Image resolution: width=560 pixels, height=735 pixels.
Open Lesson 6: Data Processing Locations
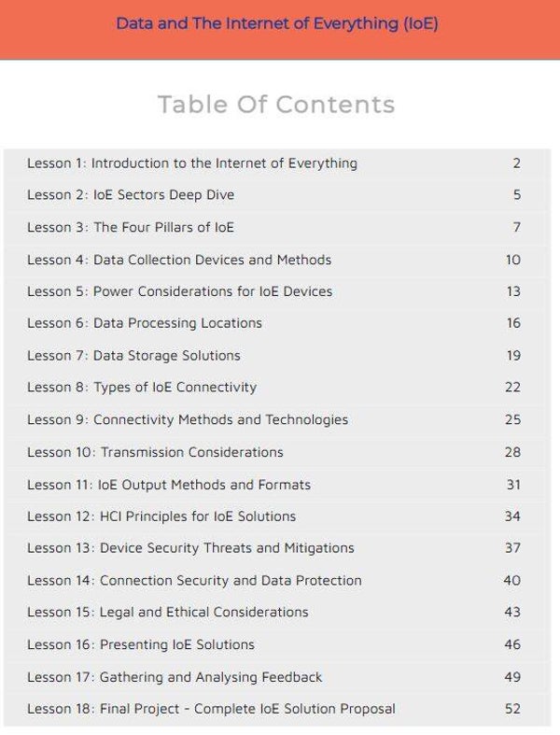145,323
